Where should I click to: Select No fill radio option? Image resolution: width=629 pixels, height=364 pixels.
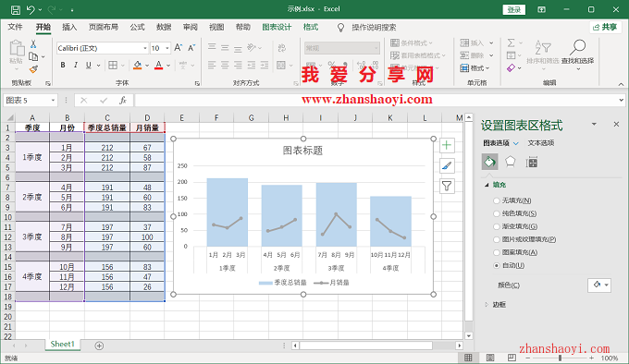497,200
